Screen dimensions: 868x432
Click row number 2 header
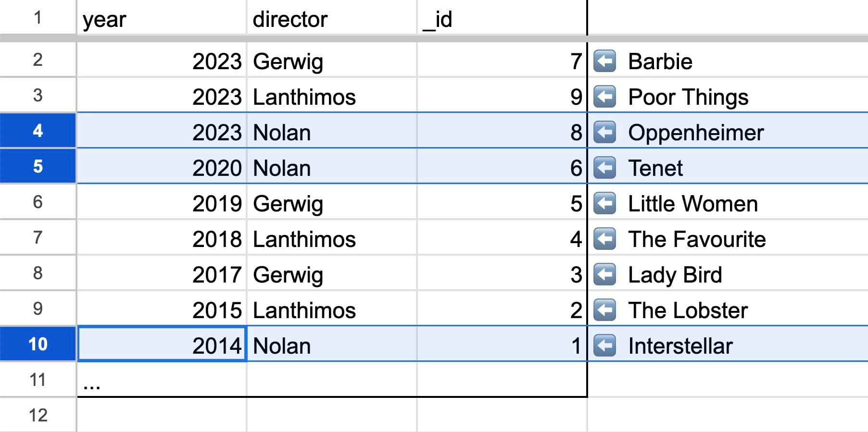[x=38, y=62]
